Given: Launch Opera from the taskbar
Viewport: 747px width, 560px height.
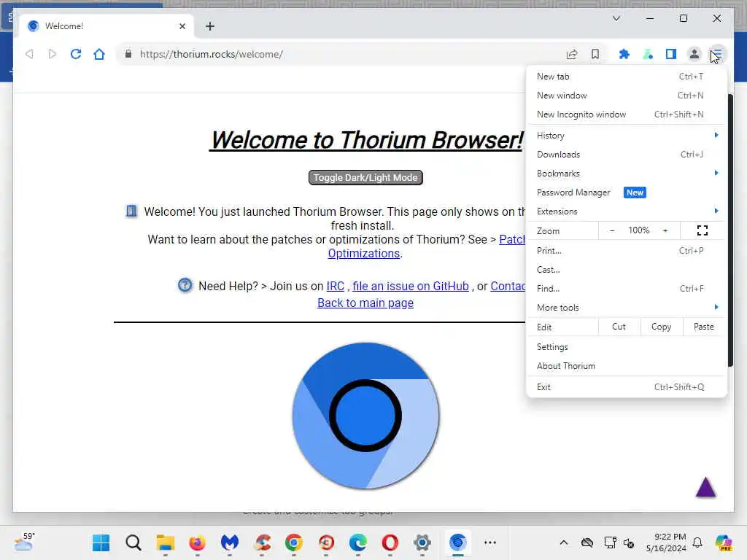Looking at the screenshot, I should pyautogui.click(x=390, y=542).
